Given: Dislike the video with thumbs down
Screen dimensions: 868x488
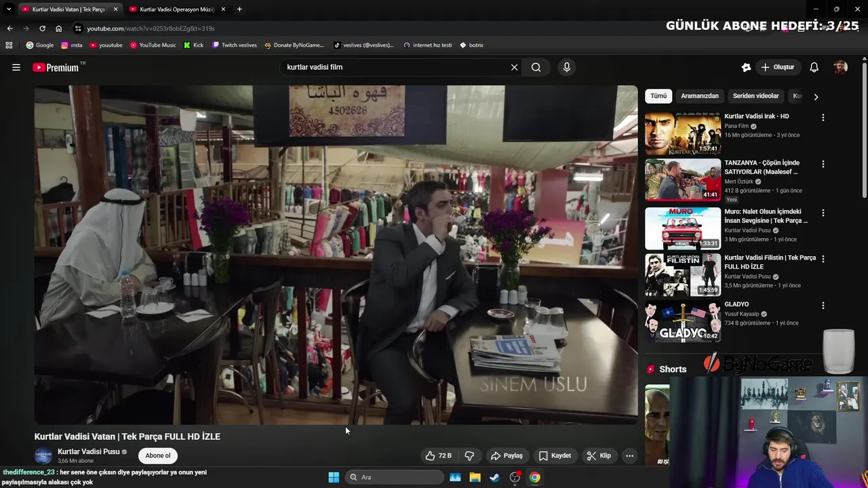Looking at the screenshot, I should click(469, 455).
